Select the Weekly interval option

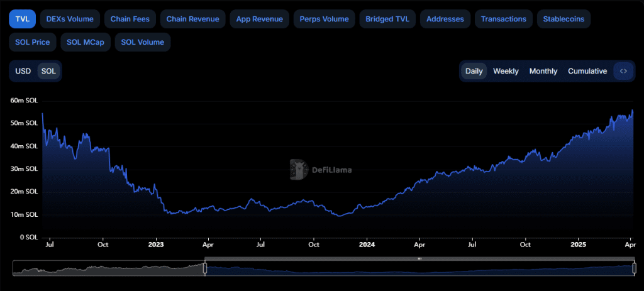point(506,71)
